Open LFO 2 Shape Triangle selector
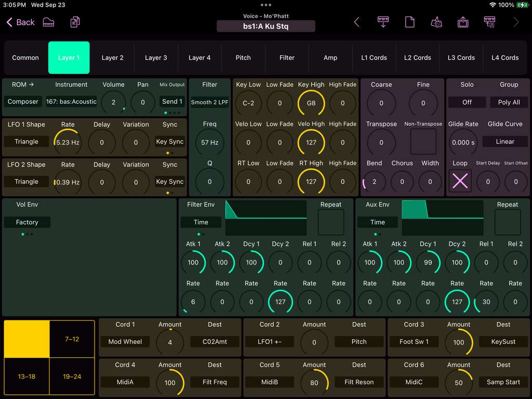Viewport: 532px width, 399px height. click(x=26, y=181)
